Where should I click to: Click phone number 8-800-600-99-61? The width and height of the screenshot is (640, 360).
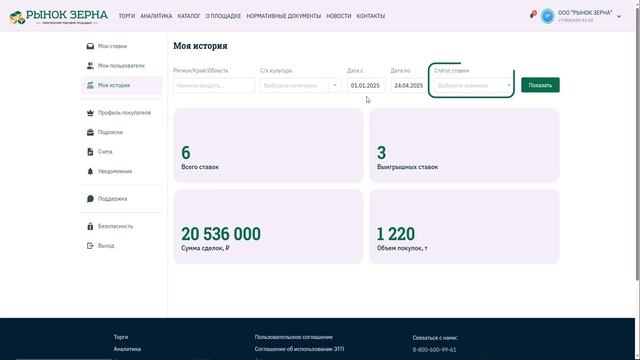tap(434, 350)
